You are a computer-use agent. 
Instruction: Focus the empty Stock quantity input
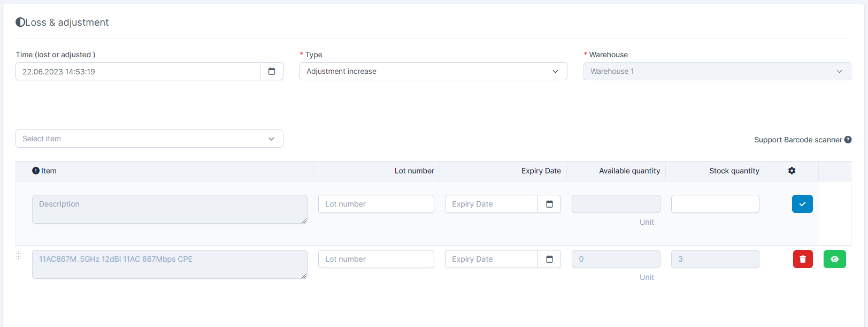[715, 204]
